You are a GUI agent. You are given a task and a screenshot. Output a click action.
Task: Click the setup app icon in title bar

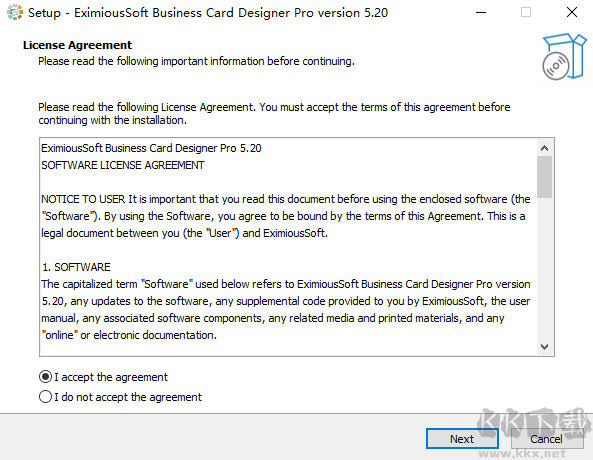tap(14, 12)
